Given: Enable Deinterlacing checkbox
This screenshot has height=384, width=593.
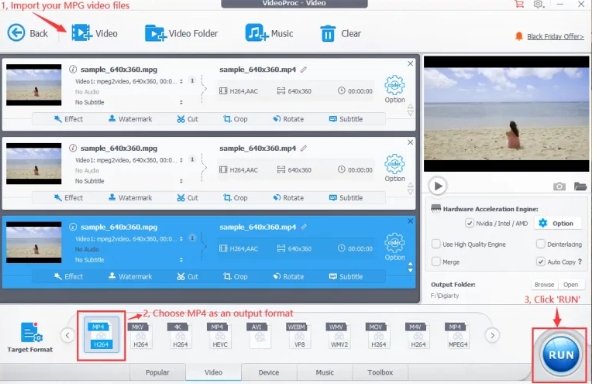Looking at the screenshot, I should pyautogui.click(x=541, y=244).
